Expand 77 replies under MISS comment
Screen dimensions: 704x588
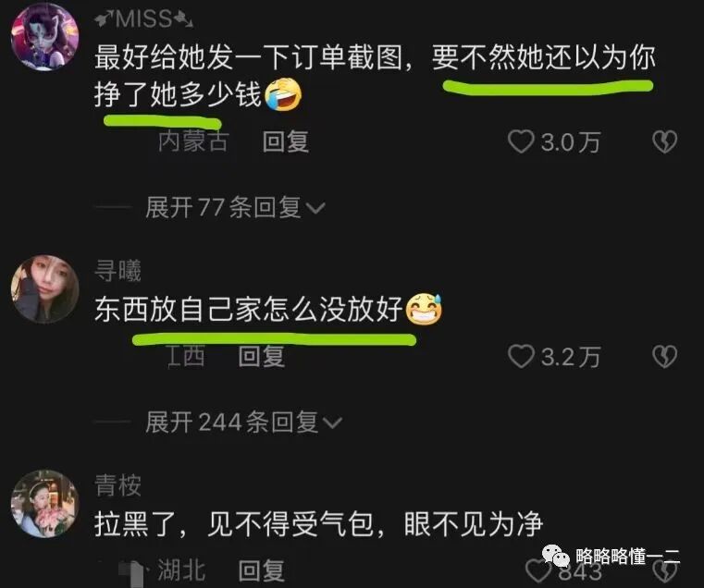[234, 207]
